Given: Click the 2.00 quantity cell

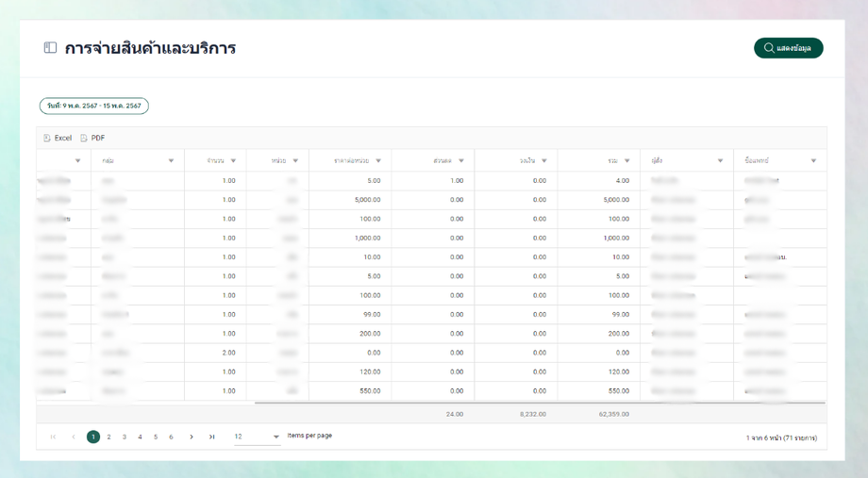Looking at the screenshot, I should coord(228,353).
